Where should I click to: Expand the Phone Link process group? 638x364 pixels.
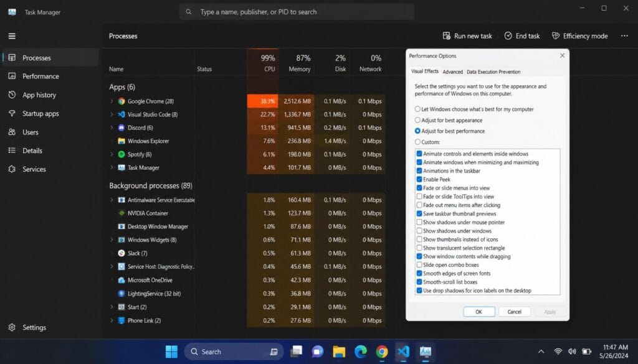pos(112,320)
